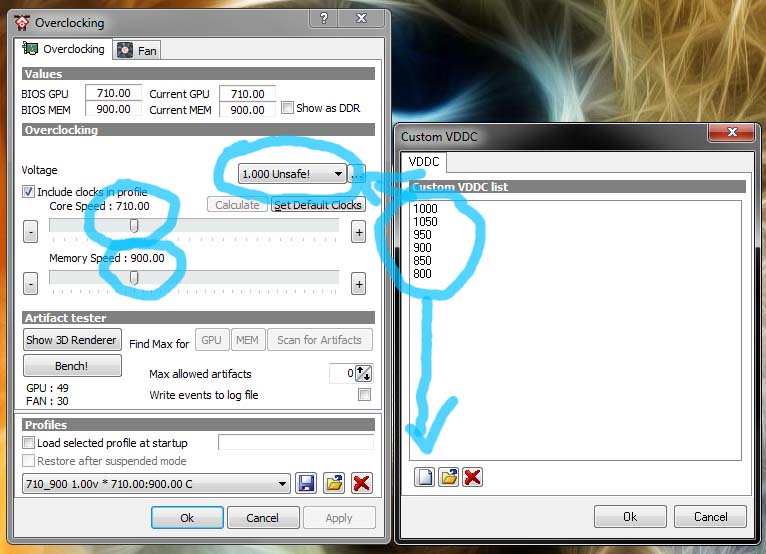The height and width of the screenshot is (554, 766).
Task: Select the VDDC tab in Custom VDDC
Action: [424, 162]
